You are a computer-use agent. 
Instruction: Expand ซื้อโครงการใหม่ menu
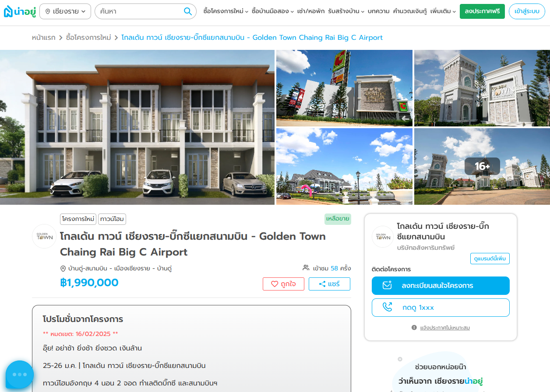[226, 11]
